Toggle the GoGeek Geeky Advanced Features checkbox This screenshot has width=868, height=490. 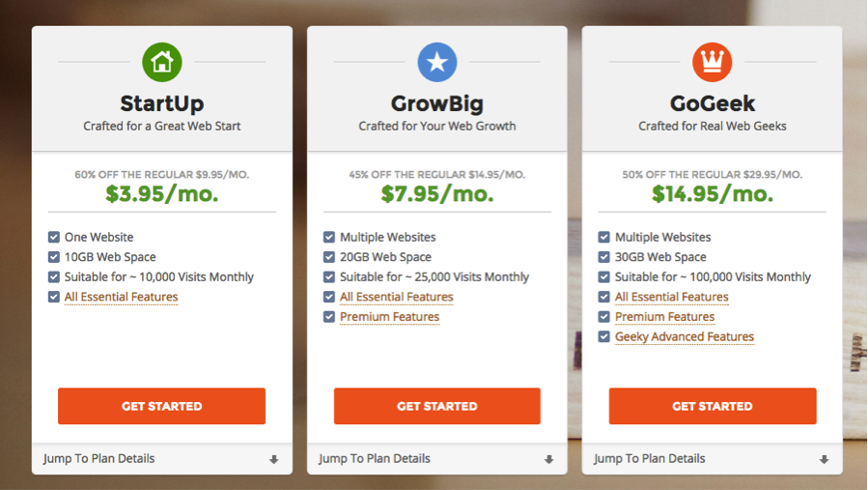(x=604, y=337)
